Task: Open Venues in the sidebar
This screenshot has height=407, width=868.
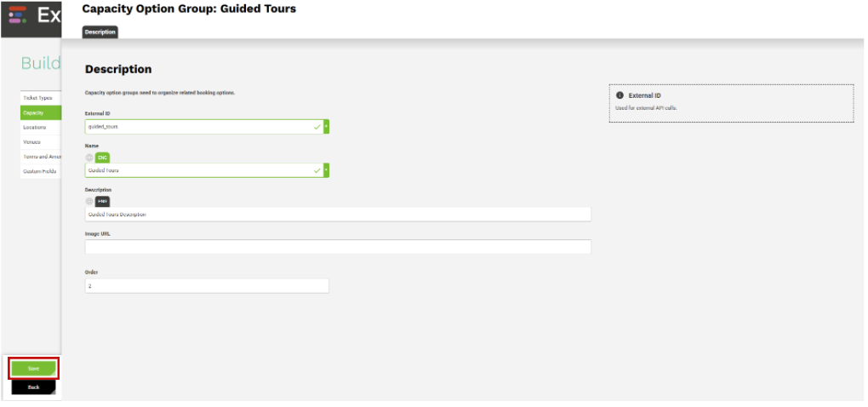Action: 41,142
